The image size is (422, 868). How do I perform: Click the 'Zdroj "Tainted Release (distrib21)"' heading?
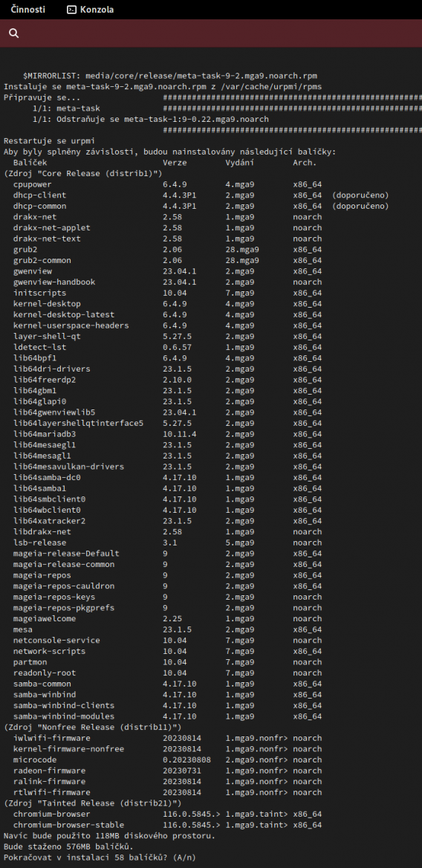92,803
